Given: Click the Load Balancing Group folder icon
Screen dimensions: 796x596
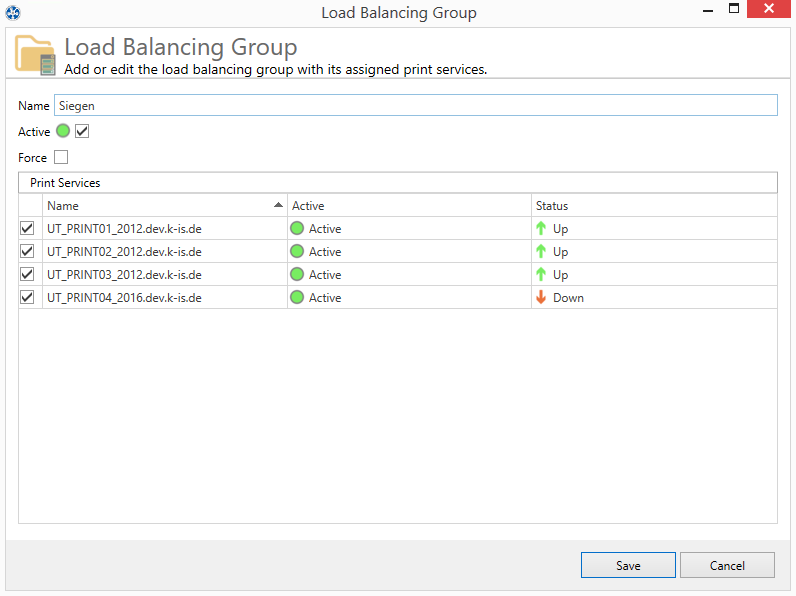Looking at the screenshot, I should [35, 56].
